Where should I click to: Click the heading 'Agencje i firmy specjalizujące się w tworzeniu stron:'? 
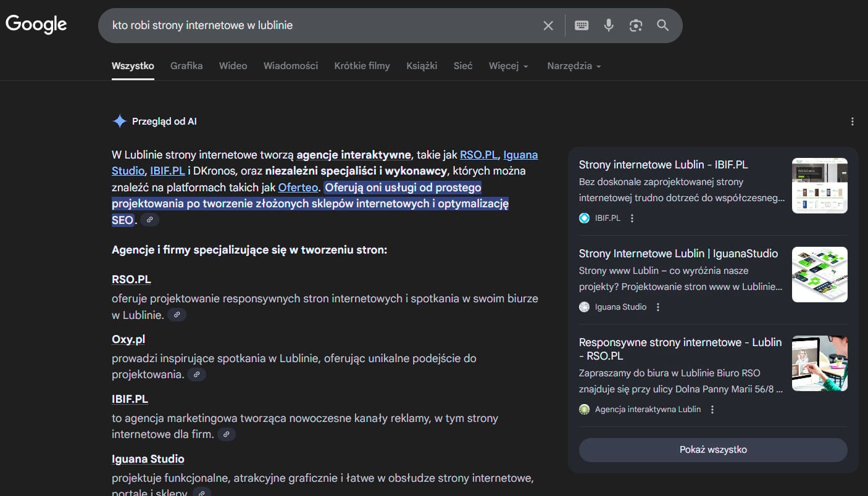pyautogui.click(x=249, y=250)
